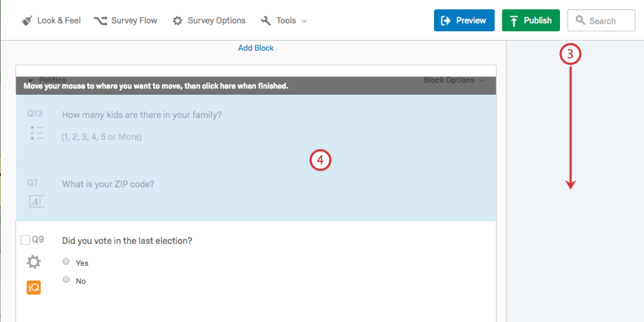Image resolution: width=644 pixels, height=322 pixels.
Task: Click the orange iQ icon for Q9
Action: [x=34, y=288]
